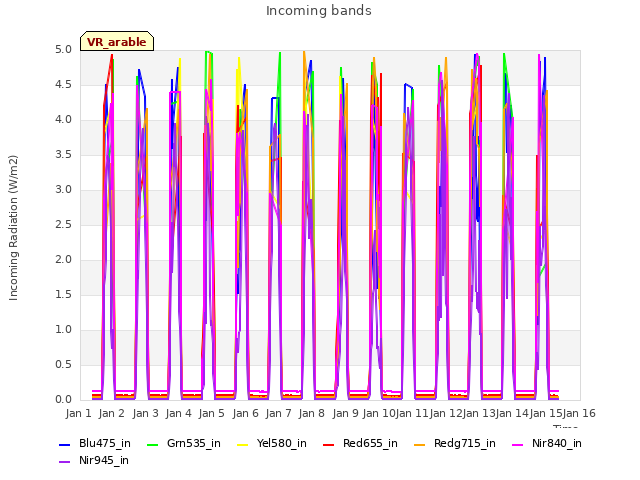
Task: Select the Nir945_in legend label
Action: pos(104,461)
